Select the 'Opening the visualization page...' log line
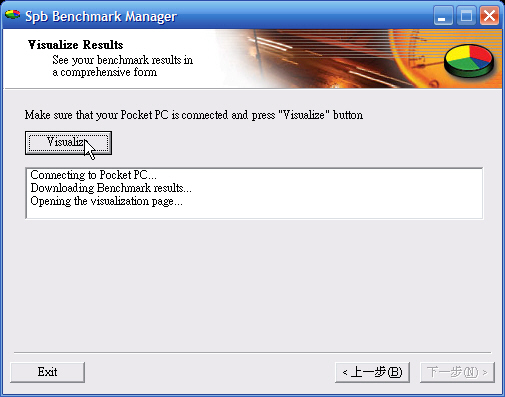The width and height of the screenshot is (505, 397). click(106, 201)
